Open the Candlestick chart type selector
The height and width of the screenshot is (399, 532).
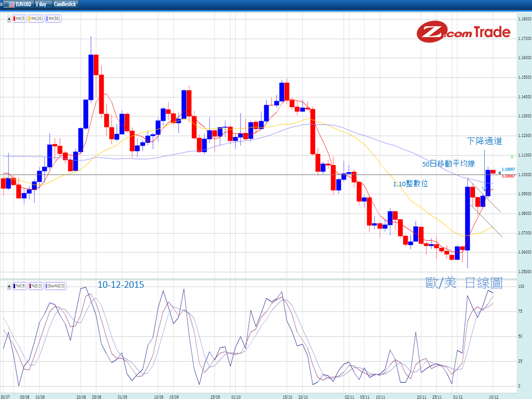[65, 4]
